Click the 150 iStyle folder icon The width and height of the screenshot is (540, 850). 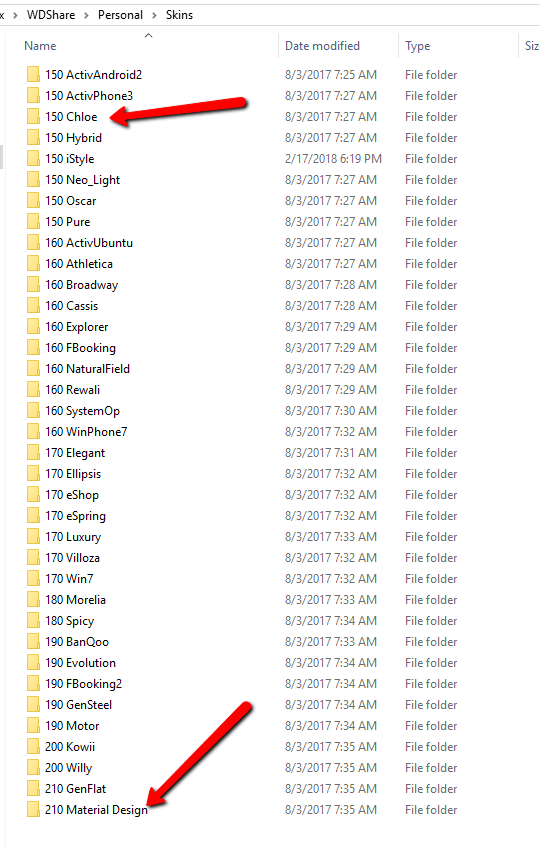pyautogui.click(x=33, y=159)
